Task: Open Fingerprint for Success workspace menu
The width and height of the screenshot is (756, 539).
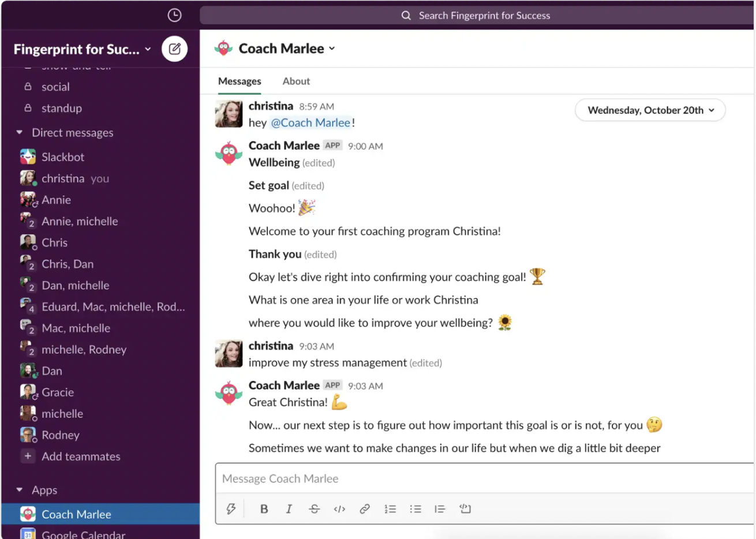Action: [82, 50]
